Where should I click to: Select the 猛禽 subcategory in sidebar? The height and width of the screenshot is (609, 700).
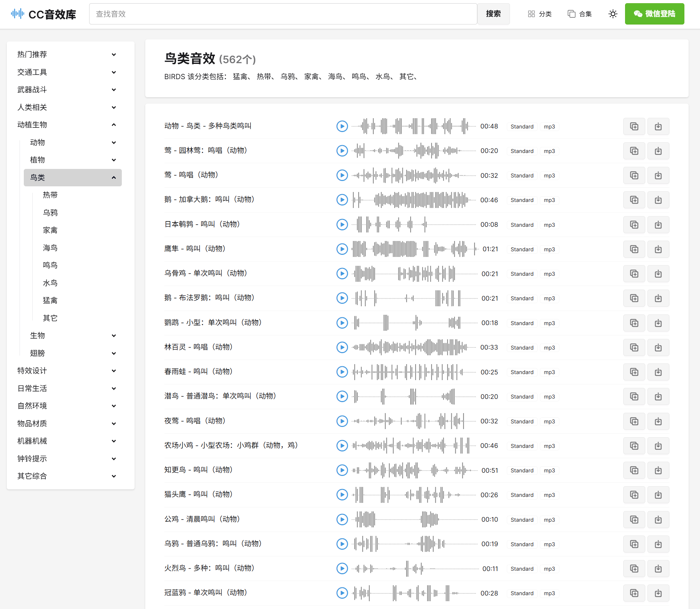50,300
